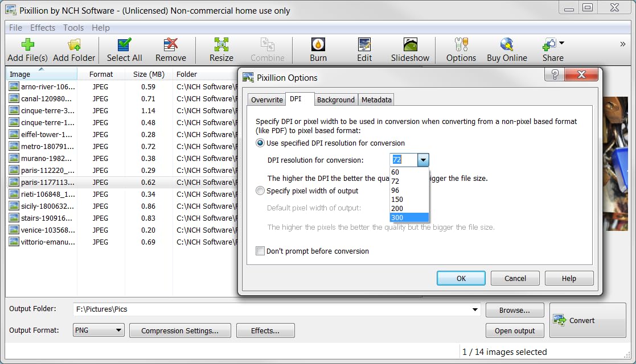The width and height of the screenshot is (636, 364).
Task: Switch to the Overwrite tab
Action: pos(266,100)
